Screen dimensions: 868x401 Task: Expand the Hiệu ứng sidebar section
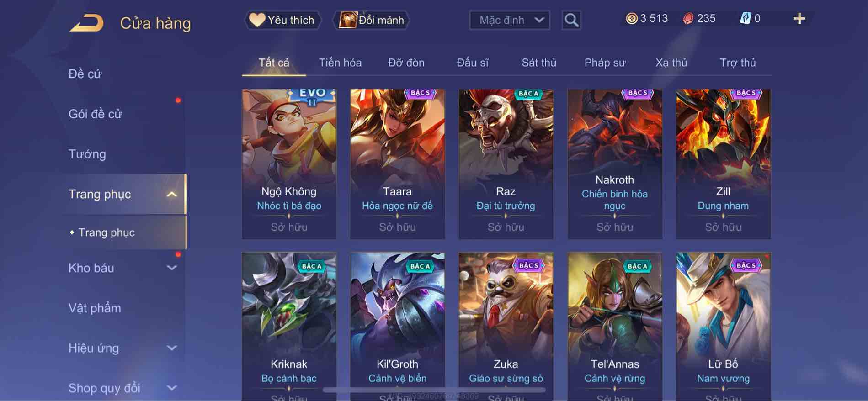(171, 348)
